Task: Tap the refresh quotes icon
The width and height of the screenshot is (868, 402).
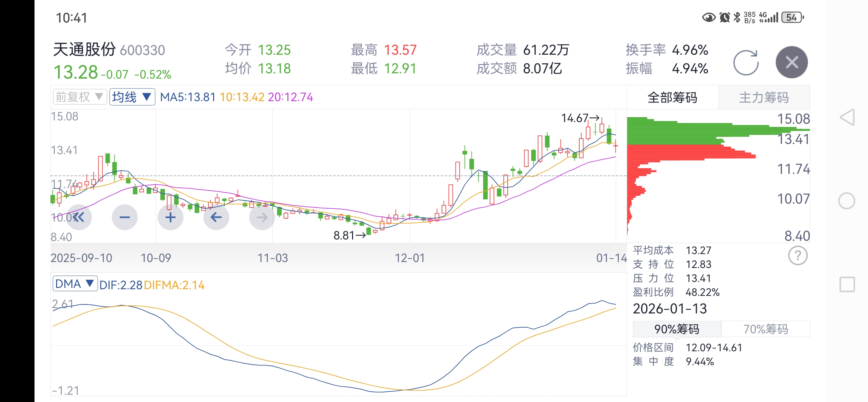Action: pyautogui.click(x=746, y=63)
